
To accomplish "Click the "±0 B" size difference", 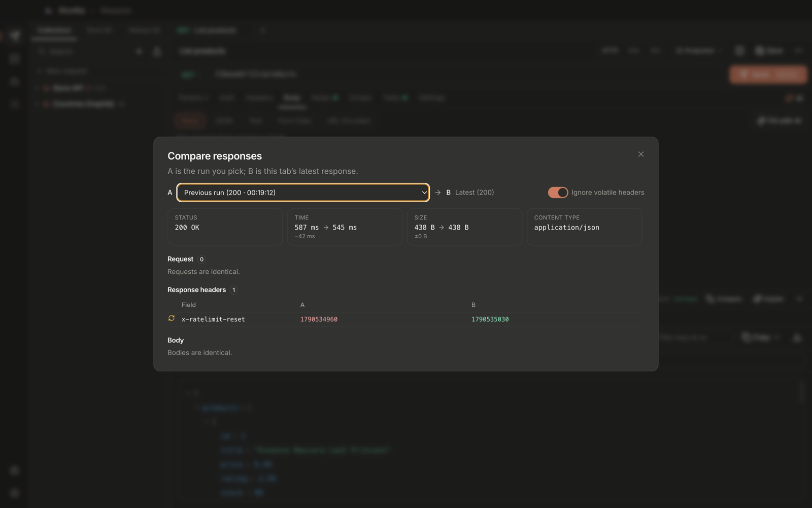I will (x=421, y=236).
